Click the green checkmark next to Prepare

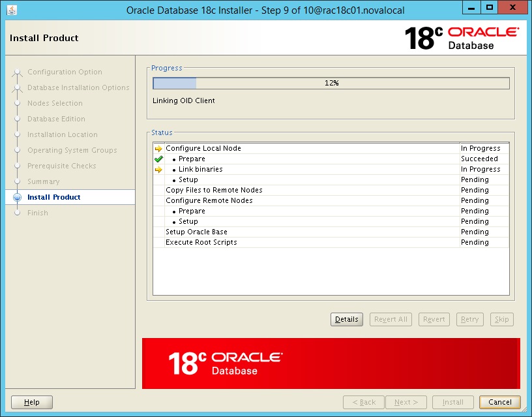pyautogui.click(x=158, y=159)
